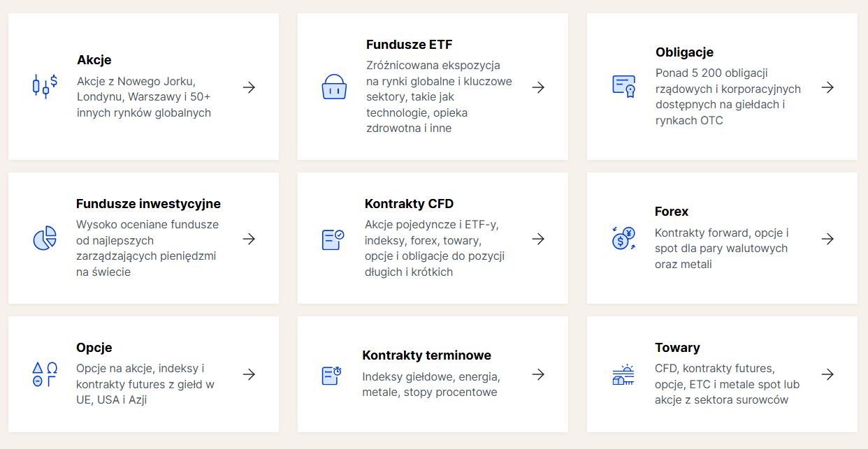
Task: Select the Fundusze inwestycyjne title
Action: coord(148,204)
